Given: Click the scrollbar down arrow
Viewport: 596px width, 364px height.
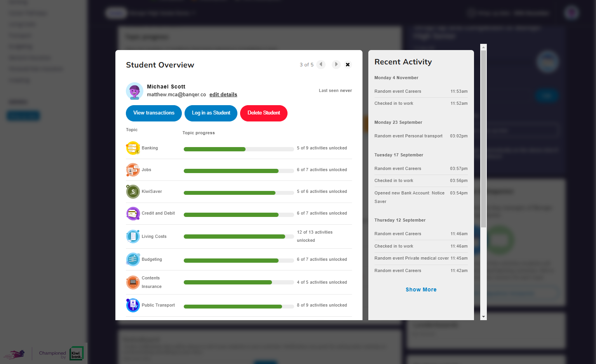Looking at the screenshot, I should [483, 317].
